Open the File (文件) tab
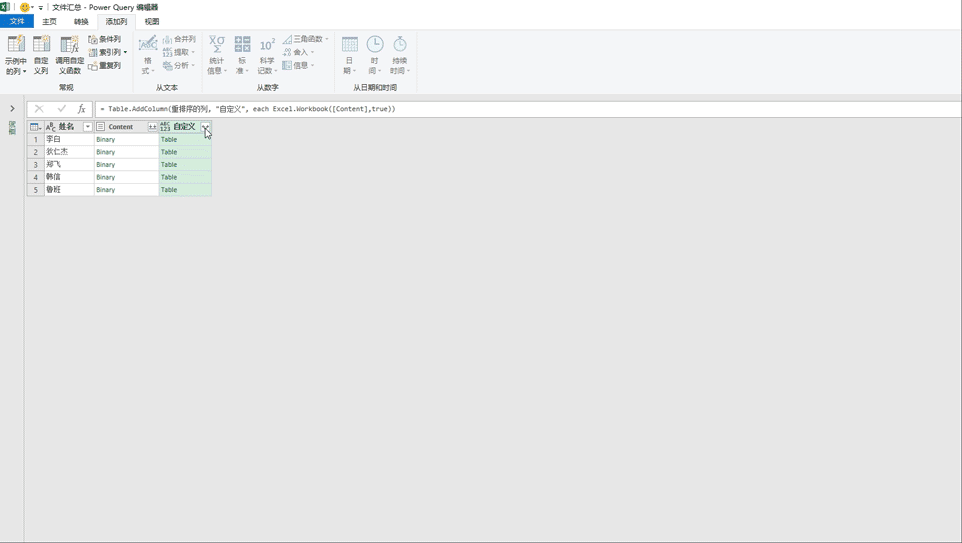 (17, 21)
